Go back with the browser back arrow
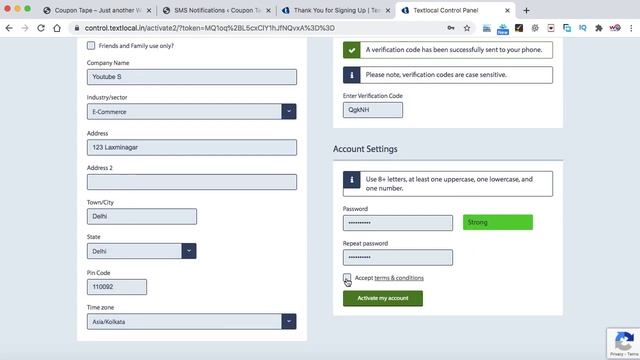640x360 pixels. tap(9, 28)
